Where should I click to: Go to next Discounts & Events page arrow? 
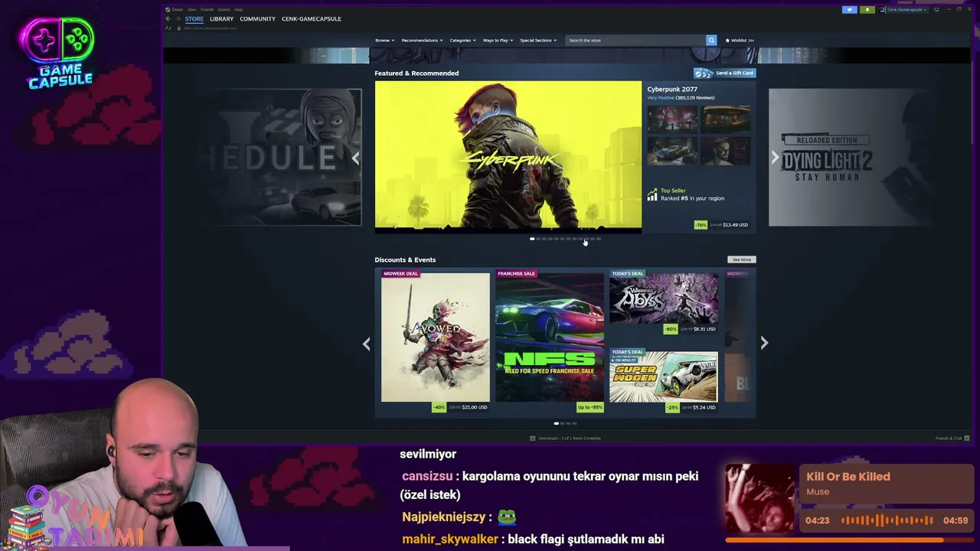tap(764, 344)
